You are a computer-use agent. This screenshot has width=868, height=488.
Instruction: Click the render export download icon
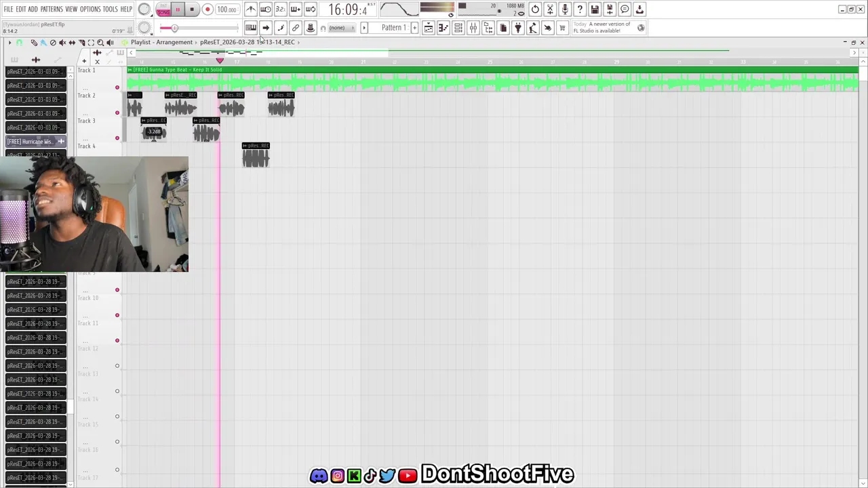[x=639, y=9]
